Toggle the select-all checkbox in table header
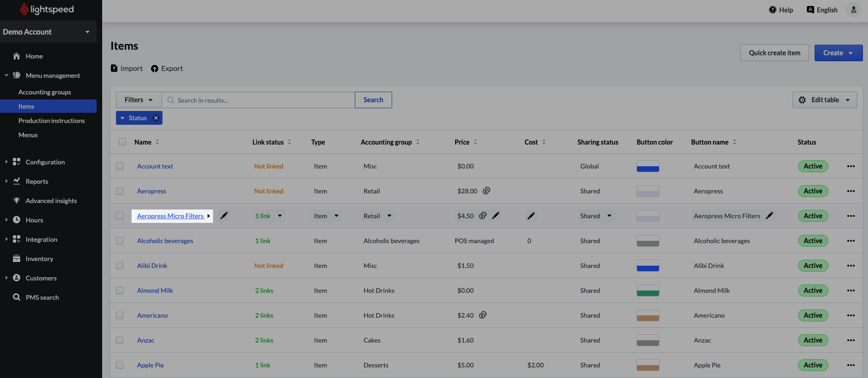868x378 pixels. (x=122, y=142)
